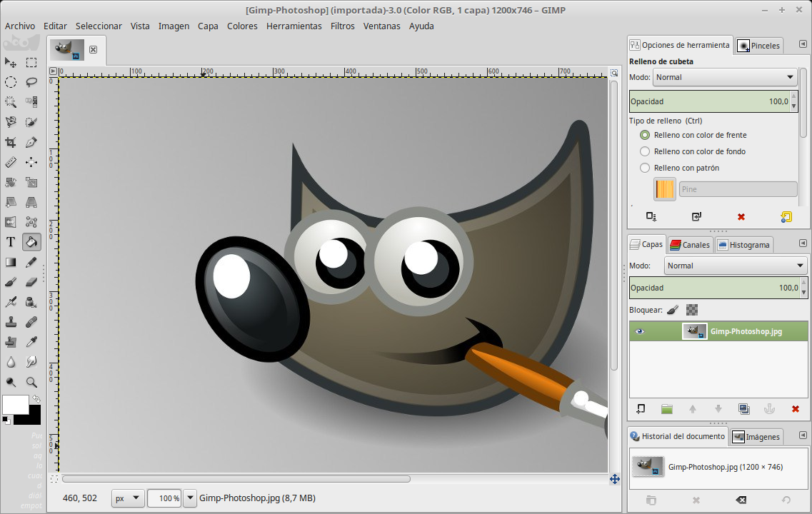Image resolution: width=812 pixels, height=514 pixels.
Task: Reset colors to default black and white
Action: pyautogui.click(x=6, y=420)
